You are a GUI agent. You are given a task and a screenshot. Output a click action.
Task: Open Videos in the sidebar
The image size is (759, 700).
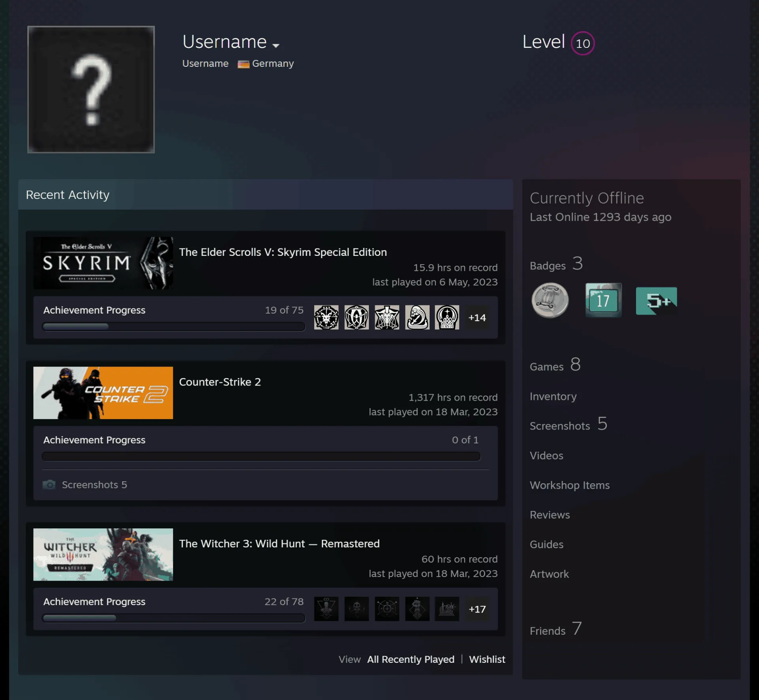pos(546,456)
